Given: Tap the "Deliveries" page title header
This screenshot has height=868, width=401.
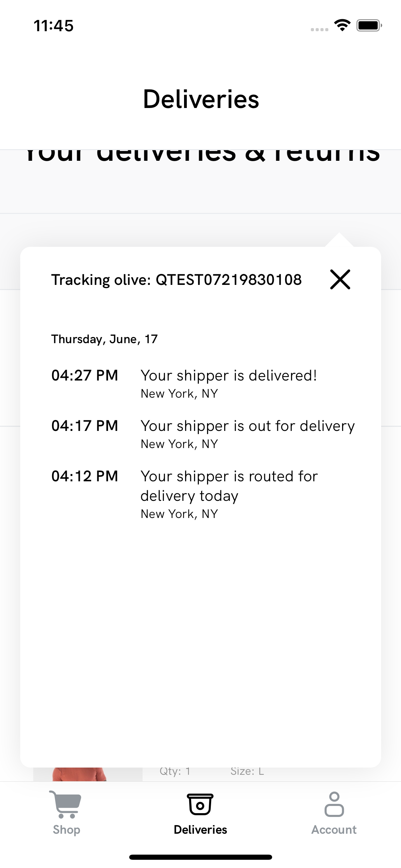Looking at the screenshot, I should [201, 99].
